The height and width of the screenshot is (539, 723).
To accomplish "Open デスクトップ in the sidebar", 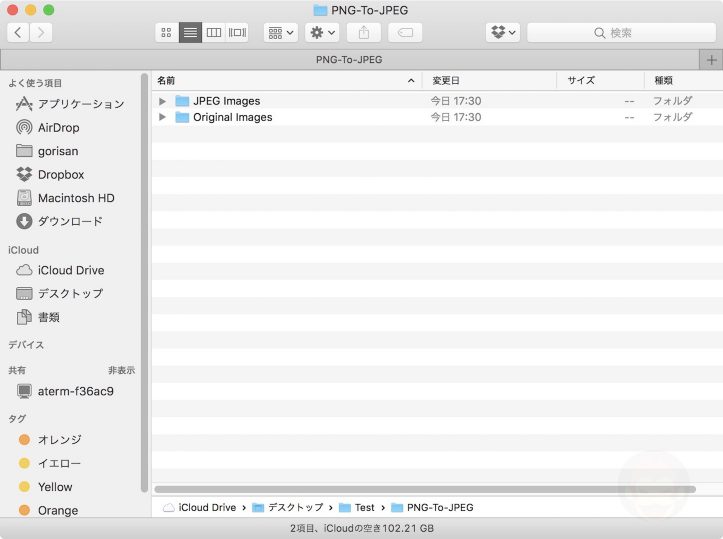I will pyautogui.click(x=59, y=293).
